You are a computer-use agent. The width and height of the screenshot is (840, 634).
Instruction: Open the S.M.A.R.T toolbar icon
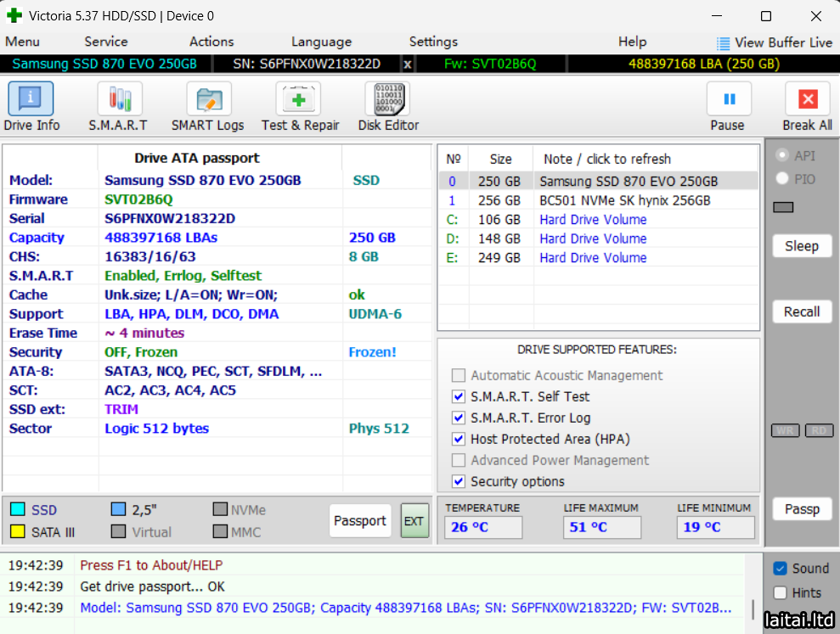tap(119, 100)
